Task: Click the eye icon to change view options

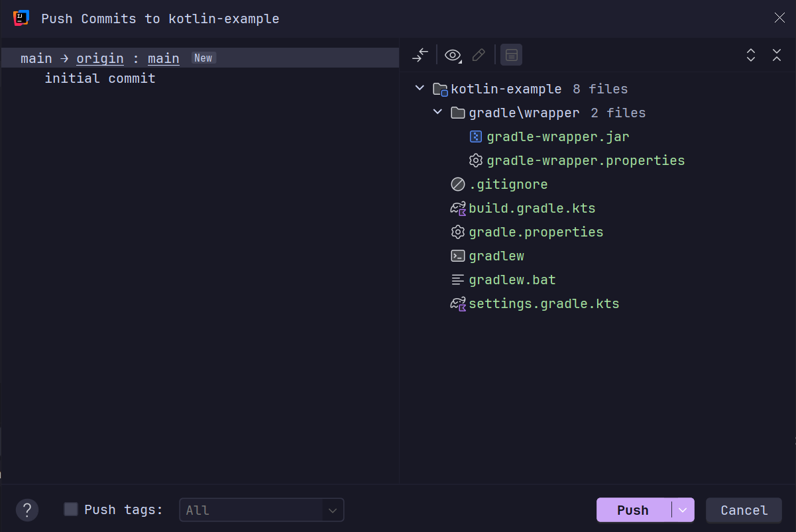Action: (453, 55)
